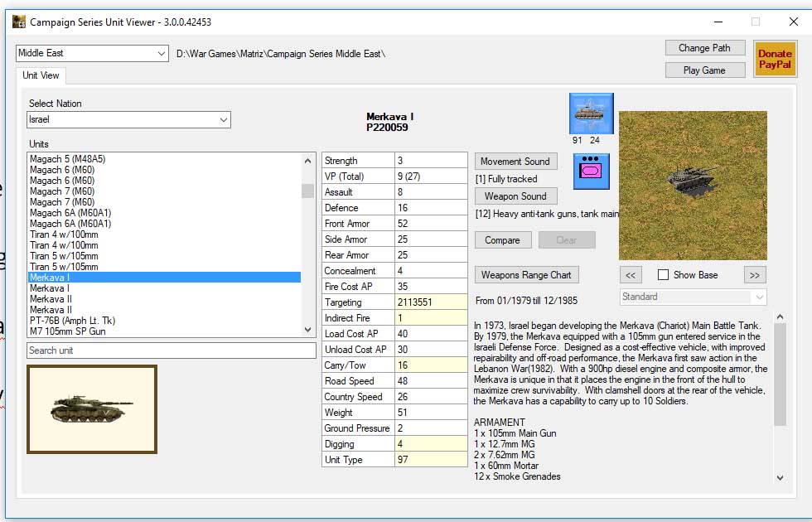Image resolution: width=812 pixels, height=522 pixels.
Task: Click the Strength value 3
Action: click(x=431, y=161)
